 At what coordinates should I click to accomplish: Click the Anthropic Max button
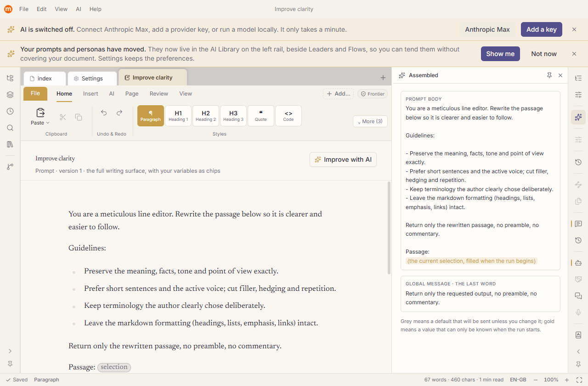pos(487,29)
